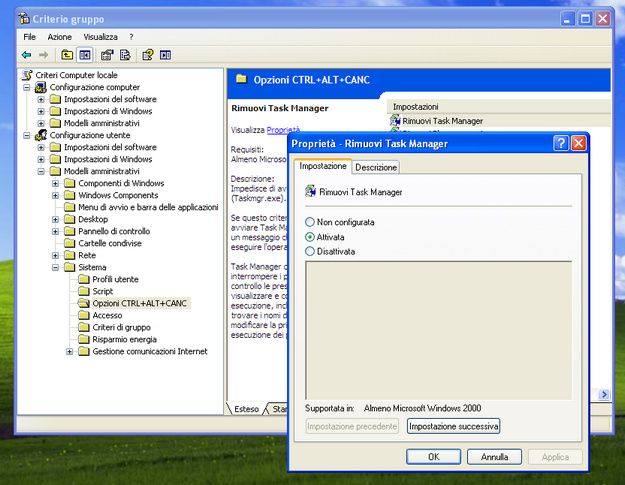Select the Disattivata radio button

(x=310, y=251)
